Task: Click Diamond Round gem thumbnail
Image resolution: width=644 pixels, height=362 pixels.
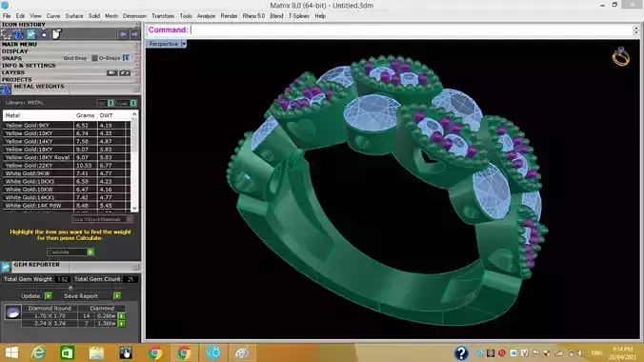Action: (x=12, y=312)
